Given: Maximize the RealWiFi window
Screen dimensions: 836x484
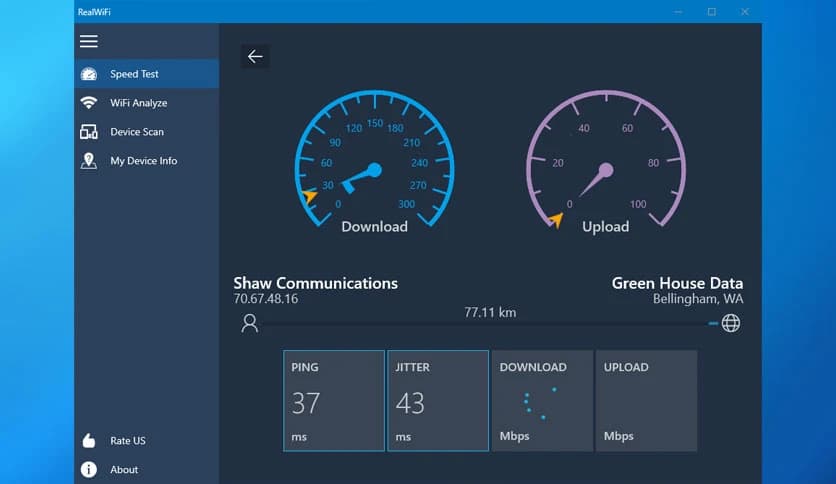Looking at the screenshot, I should coord(712,12).
